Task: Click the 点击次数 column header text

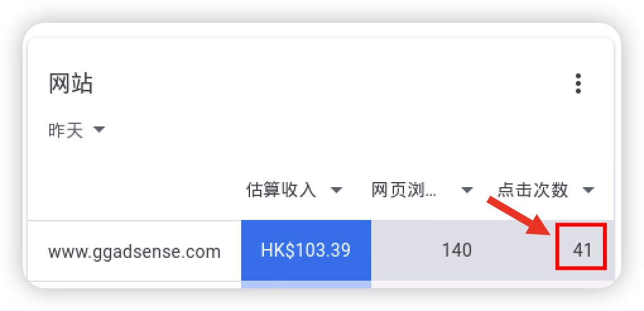Action: (533, 190)
